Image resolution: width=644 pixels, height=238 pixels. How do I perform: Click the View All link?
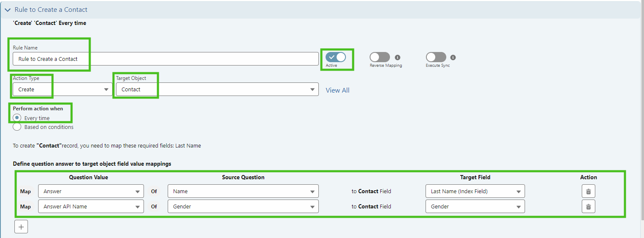click(x=337, y=90)
